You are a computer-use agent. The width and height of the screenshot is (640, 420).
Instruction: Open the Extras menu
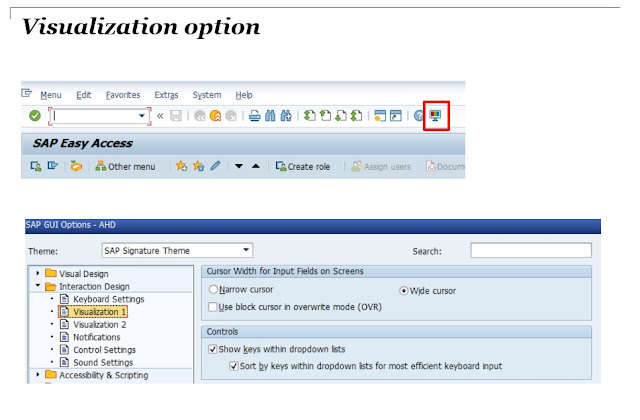[x=166, y=95]
